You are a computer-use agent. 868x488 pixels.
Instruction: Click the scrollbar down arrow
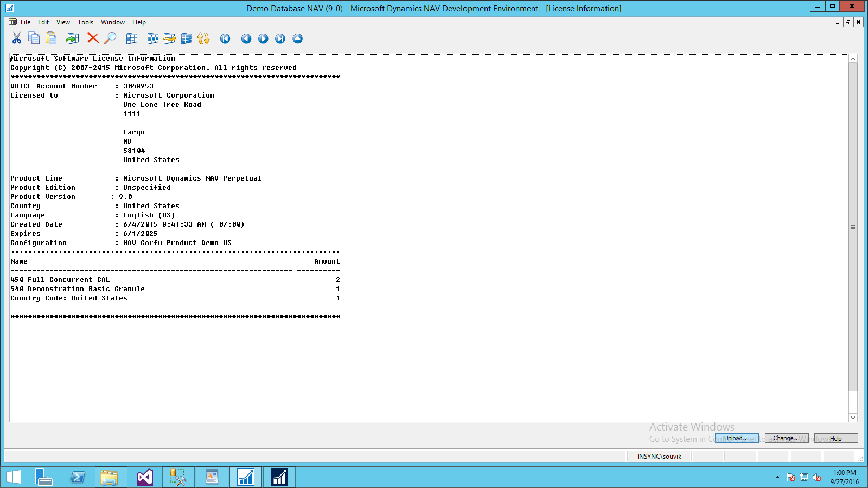pos(853,418)
